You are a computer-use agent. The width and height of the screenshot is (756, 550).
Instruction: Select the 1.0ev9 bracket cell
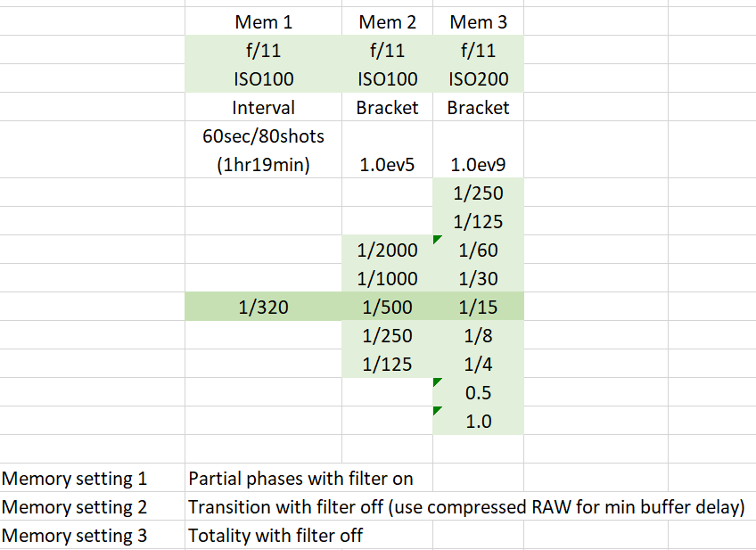[478, 165]
